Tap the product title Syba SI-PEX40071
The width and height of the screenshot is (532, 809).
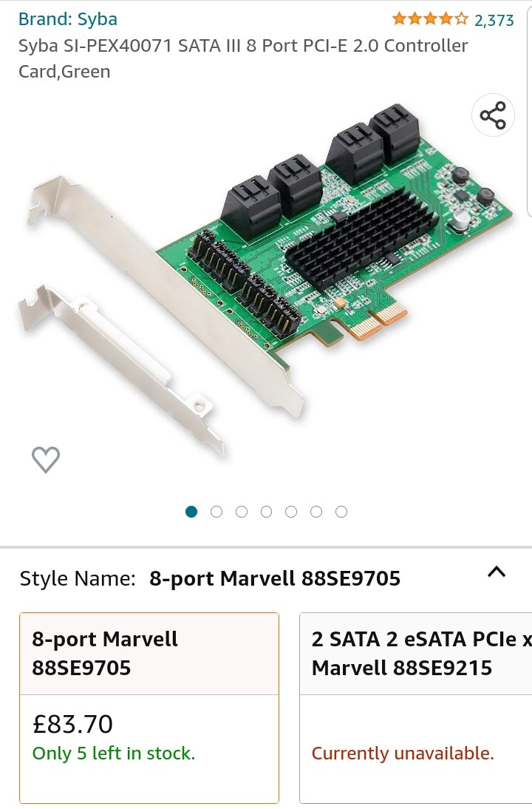point(243,58)
